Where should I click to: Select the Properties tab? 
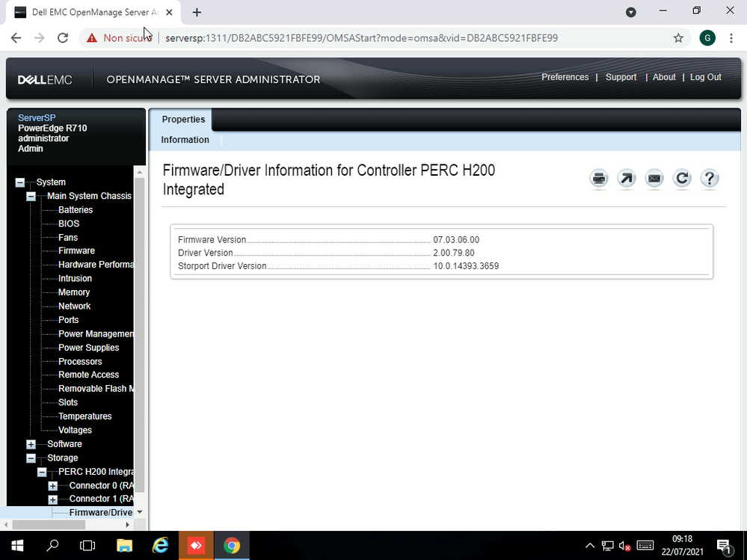point(183,120)
